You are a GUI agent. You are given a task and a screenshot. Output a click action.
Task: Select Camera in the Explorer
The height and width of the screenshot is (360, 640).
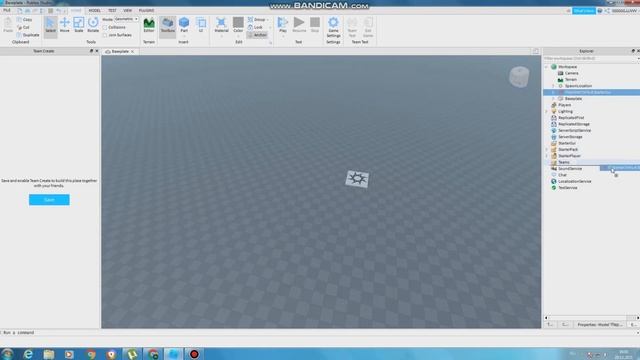pos(568,73)
